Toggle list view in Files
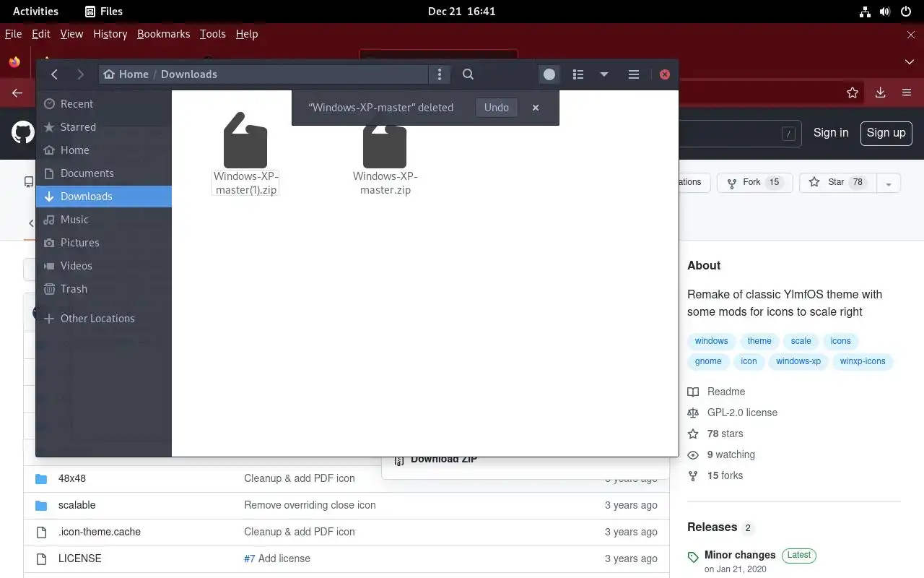 tap(578, 74)
